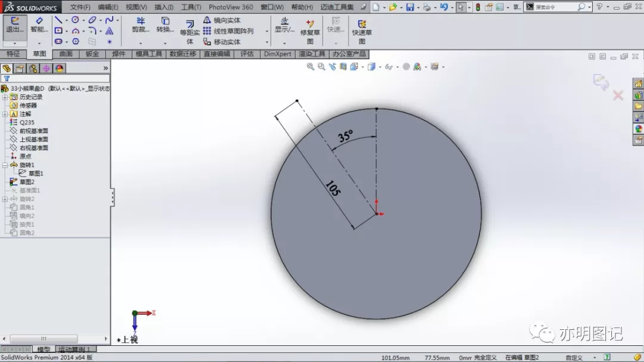The image size is (644, 362).
Task: Click the Rebuild traffic light icon
Action: 478,7
